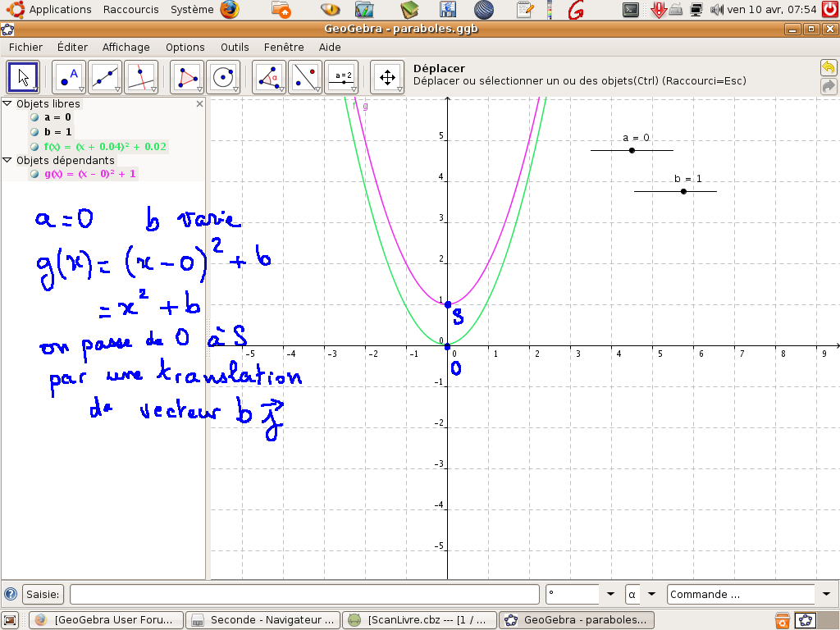
Task: Choose the Slider (a=2) tool
Action: coord(341,77)
